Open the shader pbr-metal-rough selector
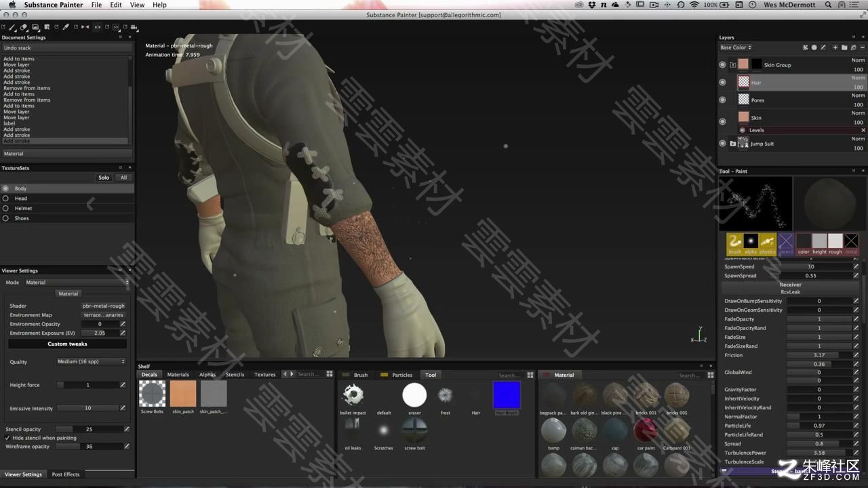The image size is (868, 488). pyautogui.click(x=104, y=306)
